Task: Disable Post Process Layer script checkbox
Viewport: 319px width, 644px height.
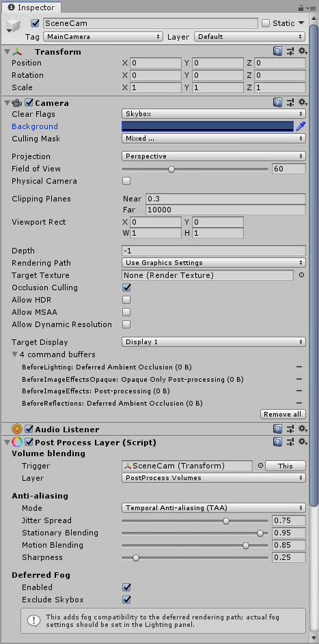Action: coord(29,443)
